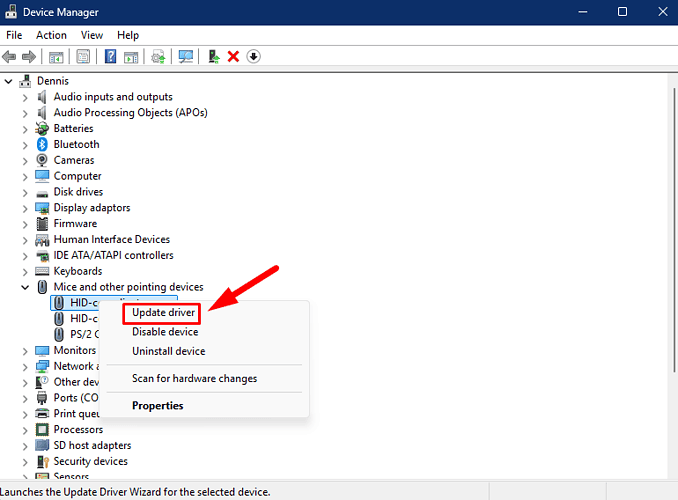Expand the Audio inputs and outputs node
This screenshot has width=678, height=500.
(x=26, y=97)
